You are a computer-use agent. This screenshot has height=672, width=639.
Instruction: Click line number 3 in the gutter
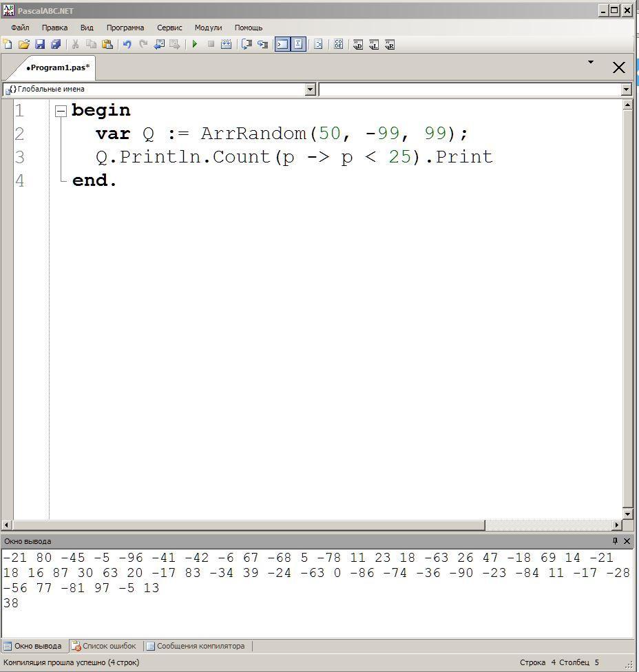coord(20,157)
